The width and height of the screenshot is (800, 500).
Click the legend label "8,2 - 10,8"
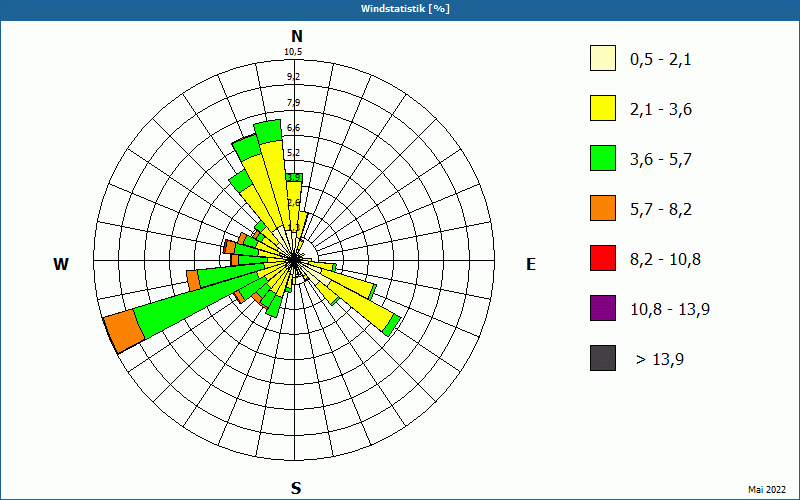coord(665,260)
